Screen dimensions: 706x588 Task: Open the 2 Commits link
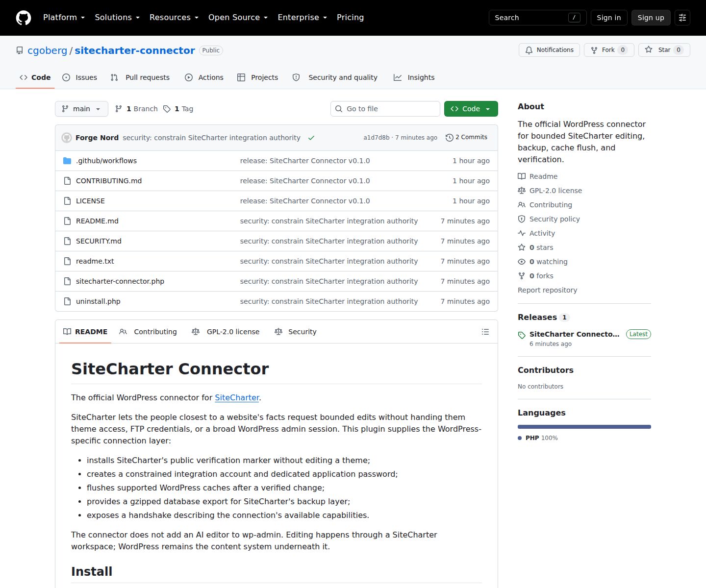coord(466,138)
